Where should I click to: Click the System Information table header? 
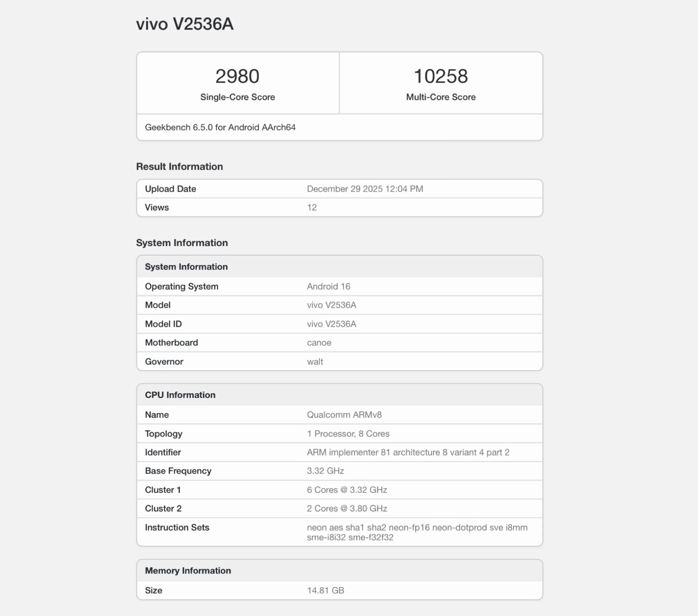(186, 267)
